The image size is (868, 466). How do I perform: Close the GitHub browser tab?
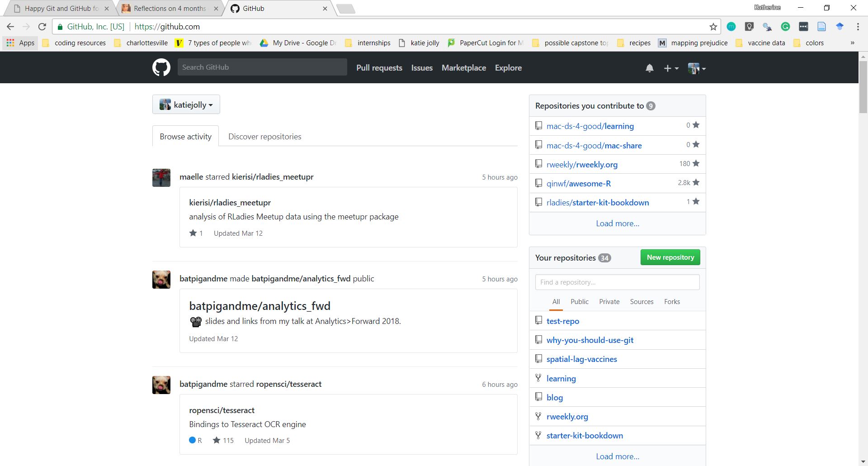coord(325,8)
